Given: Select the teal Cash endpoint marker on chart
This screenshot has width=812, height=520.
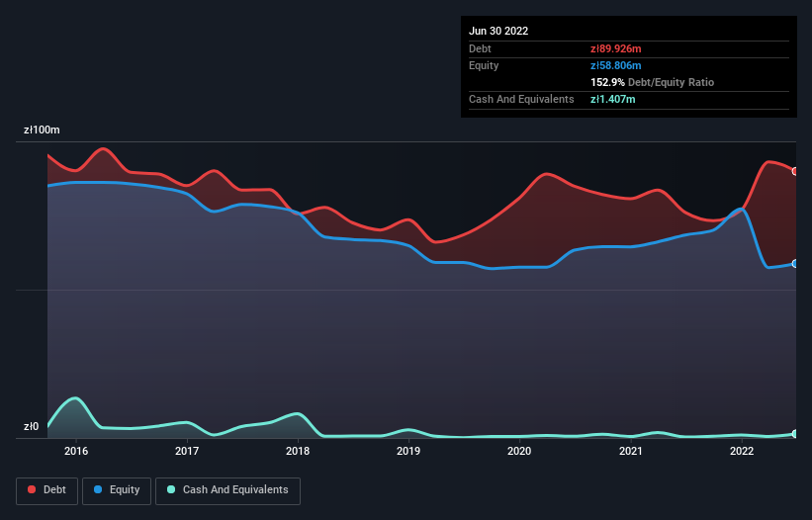Looking at the screenshot, I should point(795,434).
